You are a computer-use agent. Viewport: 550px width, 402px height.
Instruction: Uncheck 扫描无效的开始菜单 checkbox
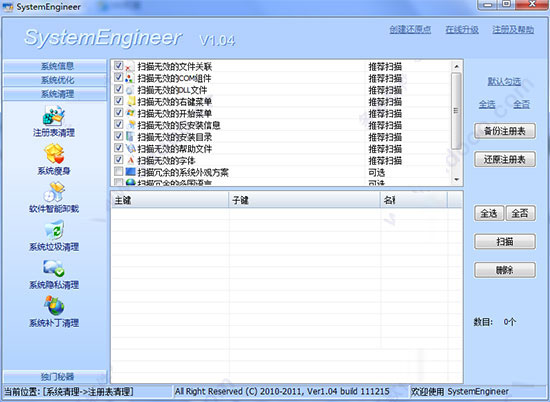click(119, 112)
